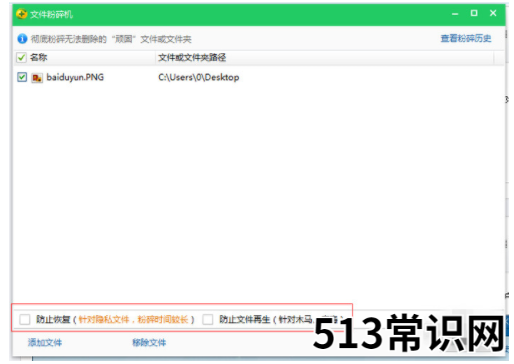This screenshot has height=364, width=514.
Task: Toggle the select-all checkbox beside 名称
Action: click(21, 57)
